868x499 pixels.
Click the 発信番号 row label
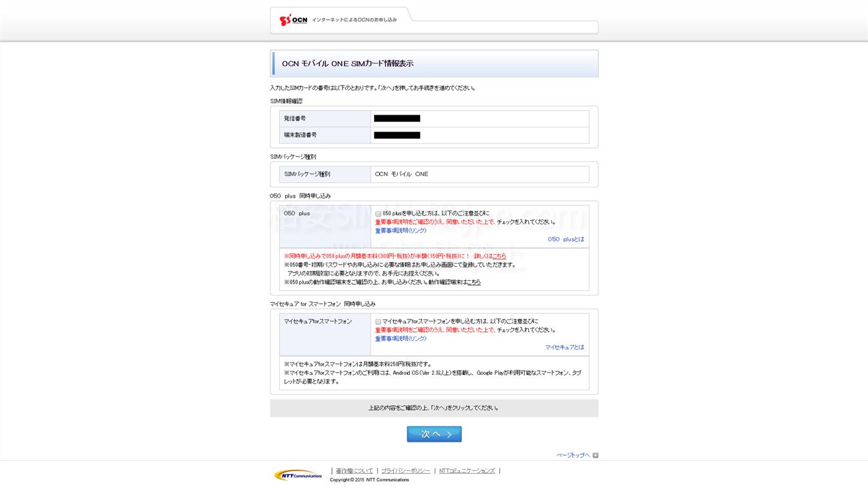pyautogui.click(x=325, y=119)
